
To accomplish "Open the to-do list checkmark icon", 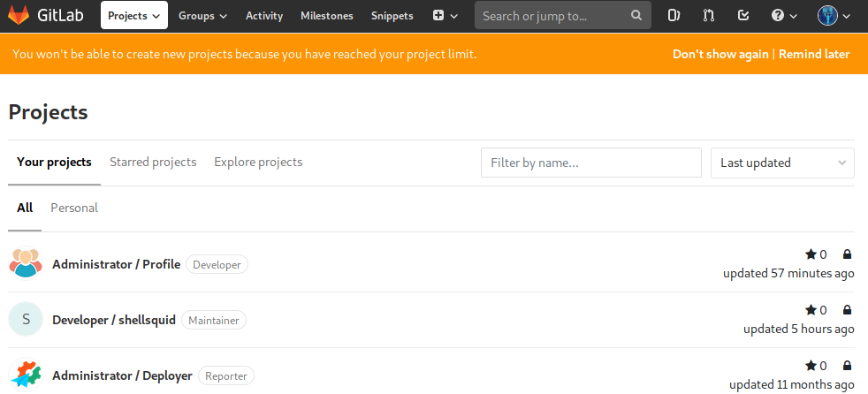I will [743, 16].
